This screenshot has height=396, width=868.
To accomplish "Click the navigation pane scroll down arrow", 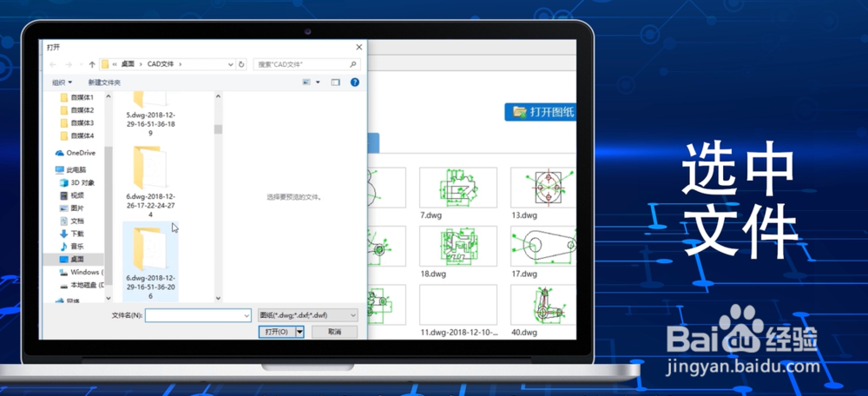I will [108, 299].
